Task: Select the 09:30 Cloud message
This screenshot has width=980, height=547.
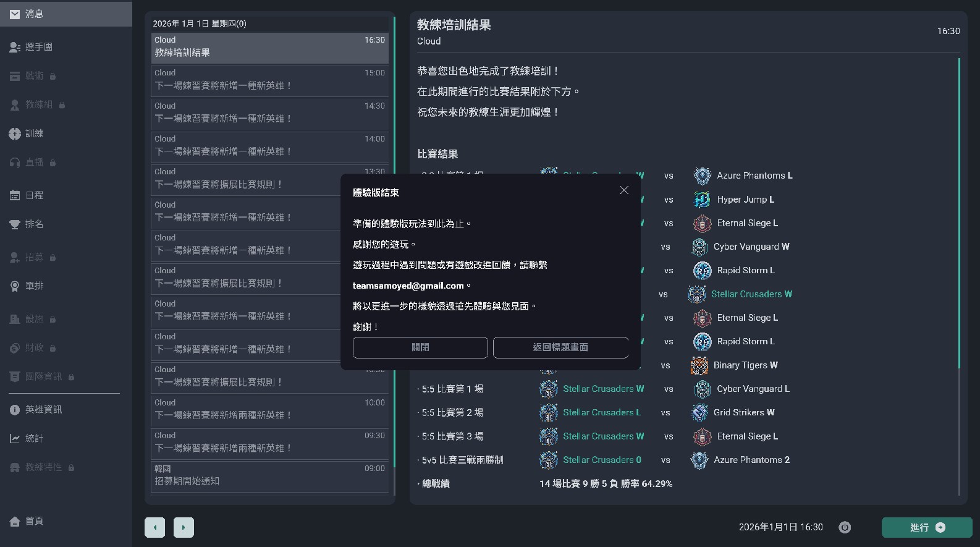Action: pyautogui.click(x=270, y=443)
